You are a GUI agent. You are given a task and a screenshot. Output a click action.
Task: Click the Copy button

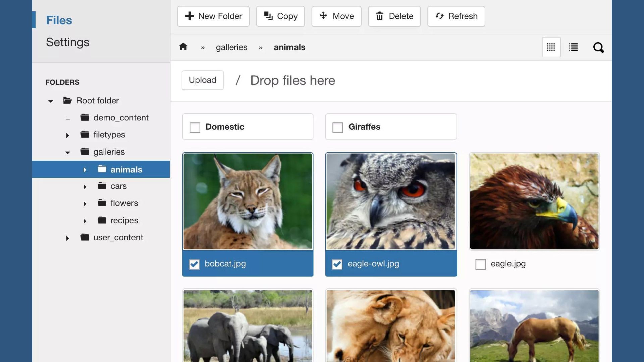[x=280, y=16]
